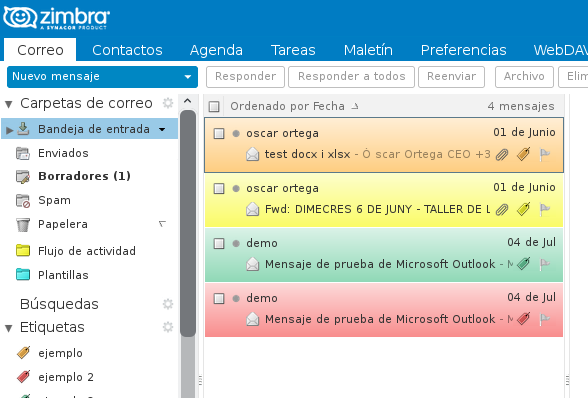588x398 pixels.
Task: Tick the checkbox of the first oscar ortega message
Action: click(x=219, y=134)
